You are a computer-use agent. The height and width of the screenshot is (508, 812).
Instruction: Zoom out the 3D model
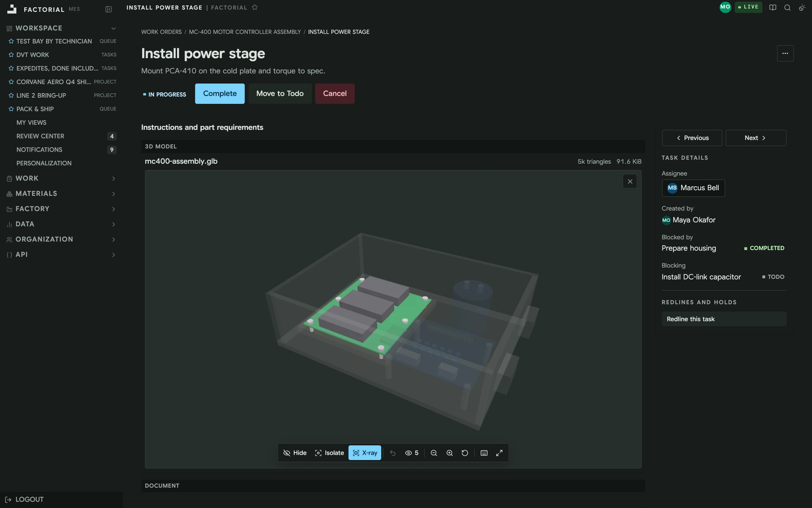[x=434, y=453]
